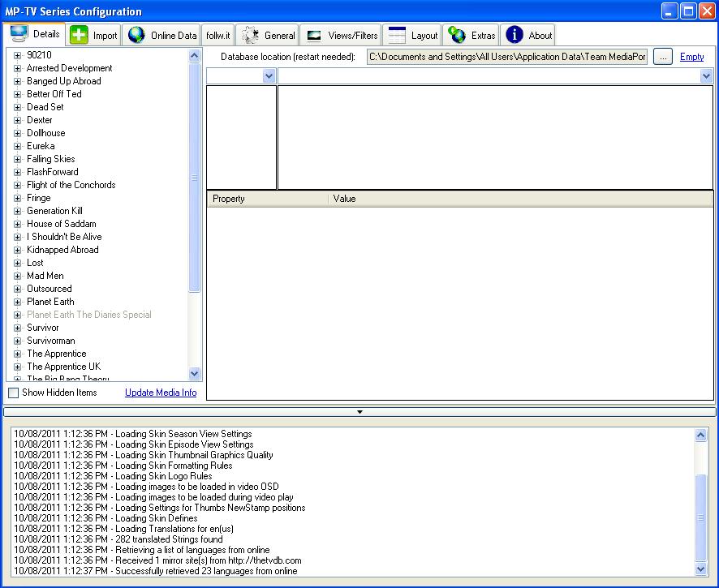This screenshot has width=719, height=588.
Task: Click the globe Online Data icon
Action: (x=136, y=35)
